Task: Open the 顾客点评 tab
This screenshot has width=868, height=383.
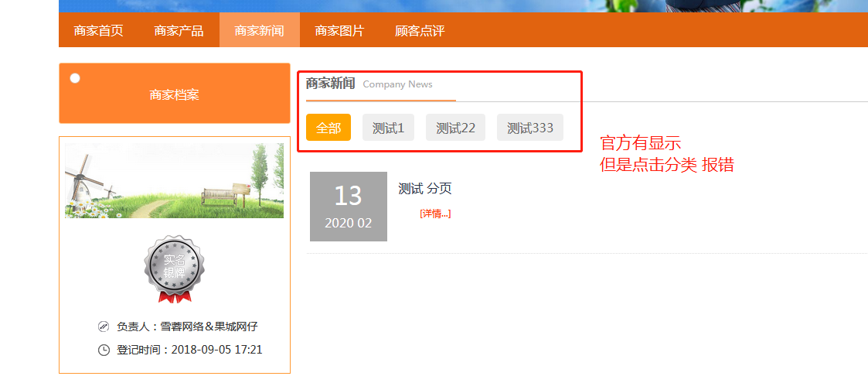Action: (x=420, y=31)
